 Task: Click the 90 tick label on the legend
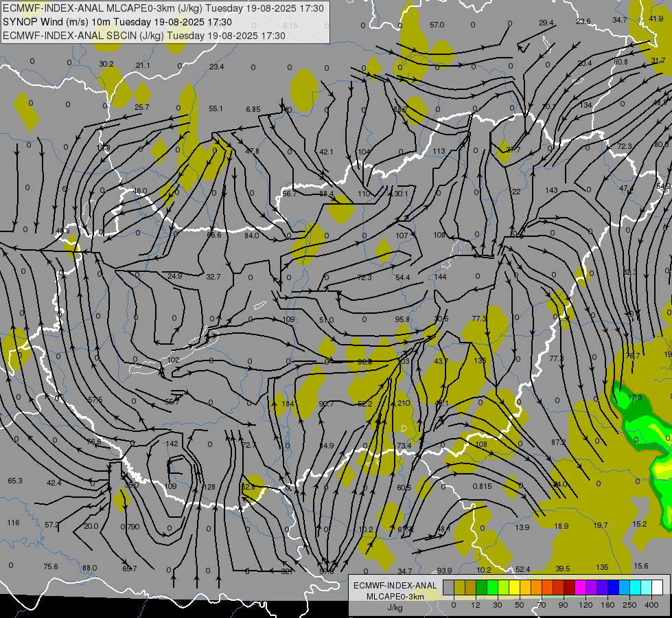pyautogui.click(x=563, y=605)
